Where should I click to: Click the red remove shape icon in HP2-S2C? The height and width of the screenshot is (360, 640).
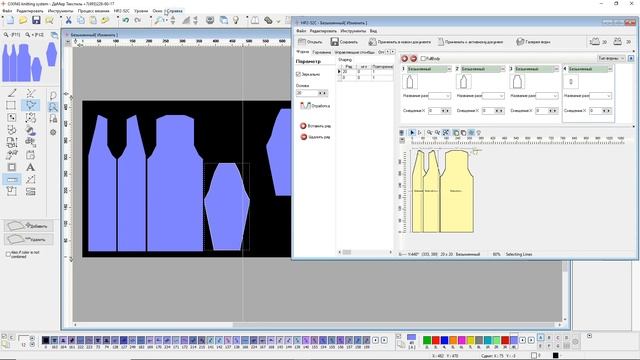413,59
